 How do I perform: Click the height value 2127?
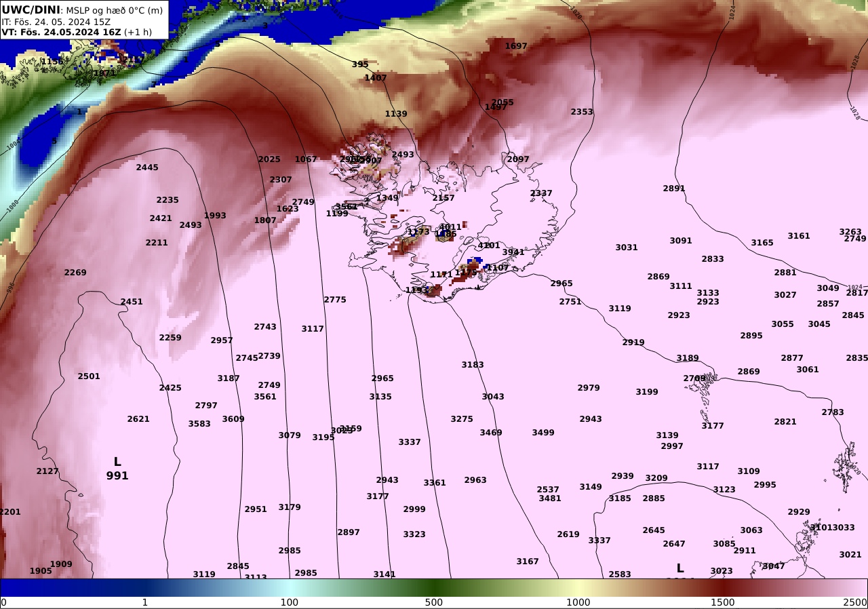tap(47, 471)
